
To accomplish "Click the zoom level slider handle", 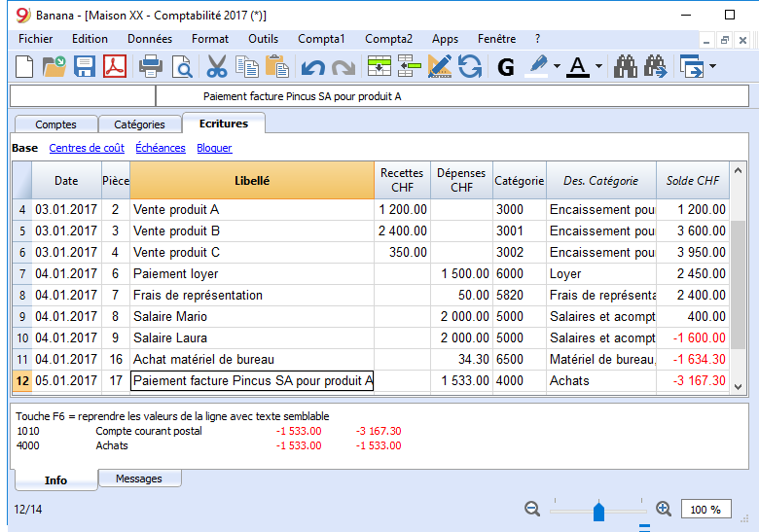I will tap(598, 511).
